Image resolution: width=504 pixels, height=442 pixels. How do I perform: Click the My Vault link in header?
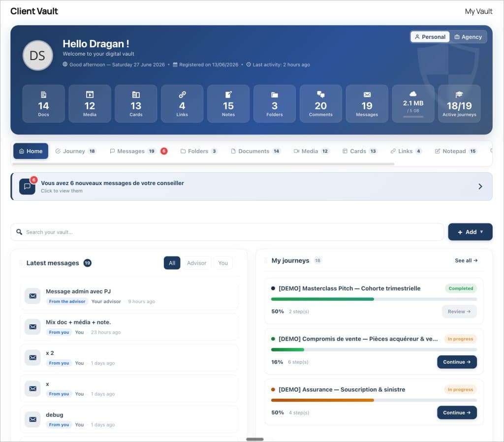click(x=478, y=11)
